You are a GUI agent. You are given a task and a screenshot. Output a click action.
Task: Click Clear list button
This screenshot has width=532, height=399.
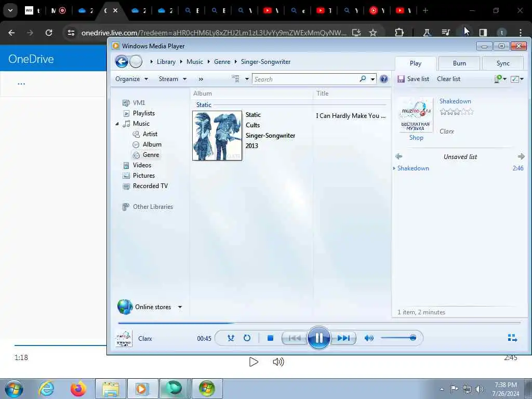448,79
